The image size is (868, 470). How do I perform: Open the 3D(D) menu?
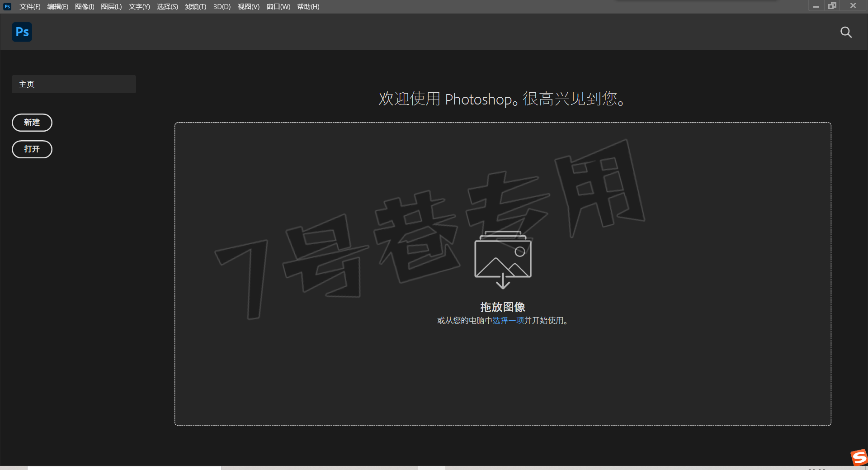click(x=222, y=7)
